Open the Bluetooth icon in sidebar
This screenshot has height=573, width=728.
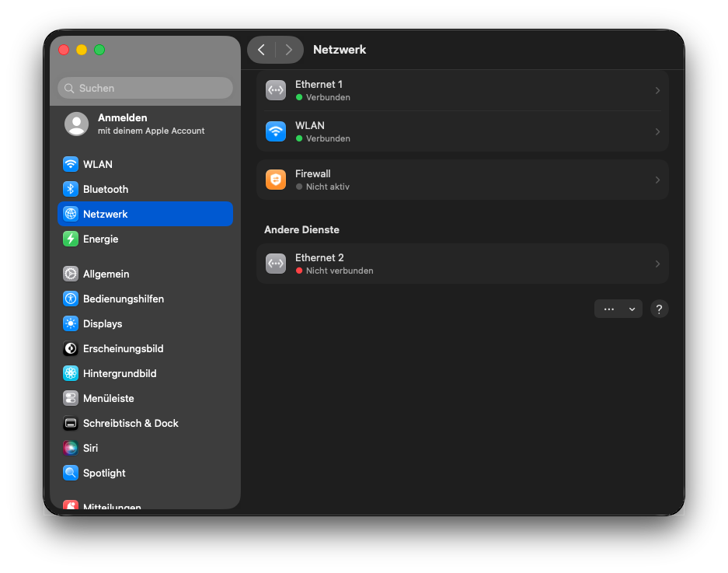pyautogui.click(x=71, y=189)
